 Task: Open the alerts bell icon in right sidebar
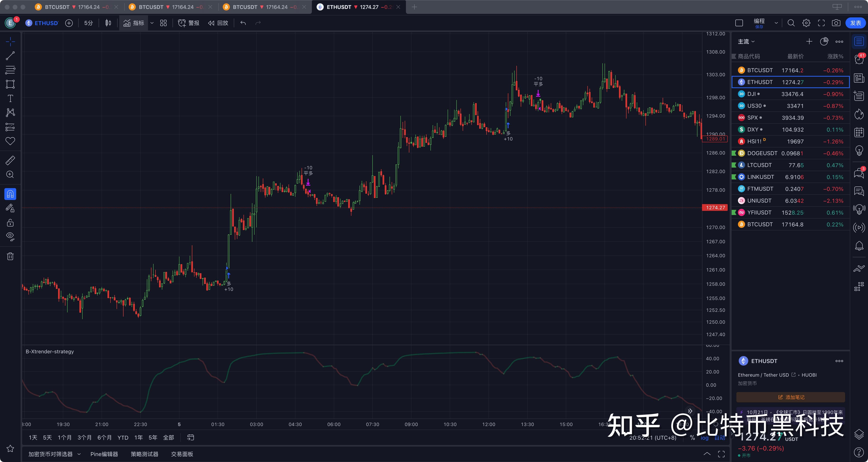(x=859, y=246)
